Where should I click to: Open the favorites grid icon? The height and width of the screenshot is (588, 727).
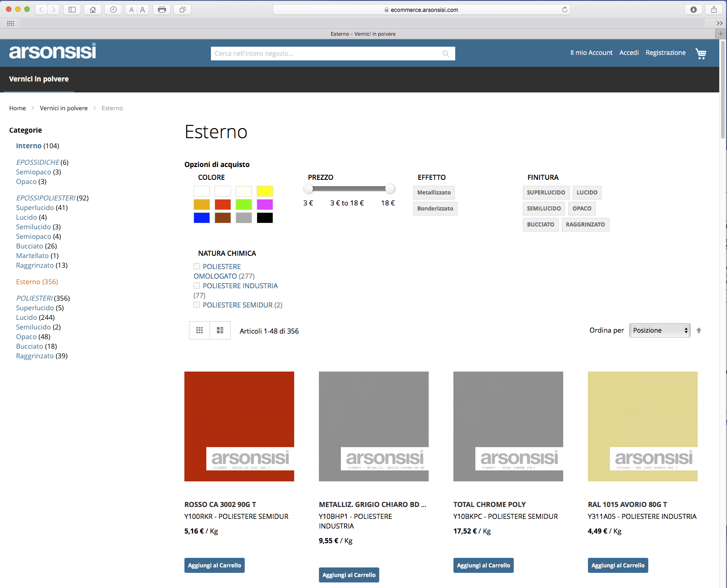[x=11, y=23]
